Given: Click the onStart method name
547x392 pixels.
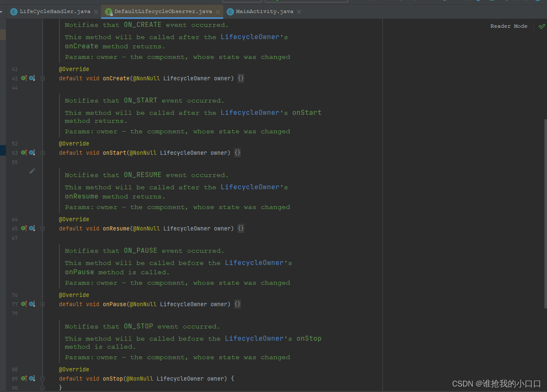Looking at the screenshot, I should [x=115, y=153].
